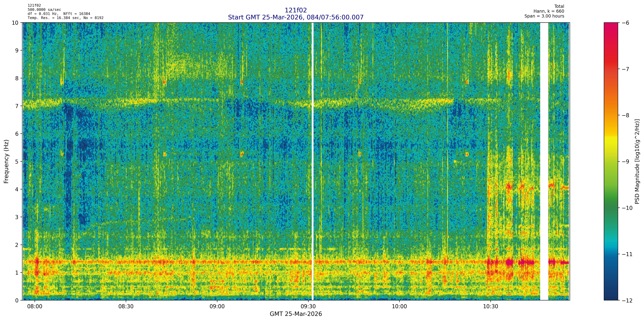
Task: Click the '500.0000 sa/sec' header text
Action: [x=44, y=10]
